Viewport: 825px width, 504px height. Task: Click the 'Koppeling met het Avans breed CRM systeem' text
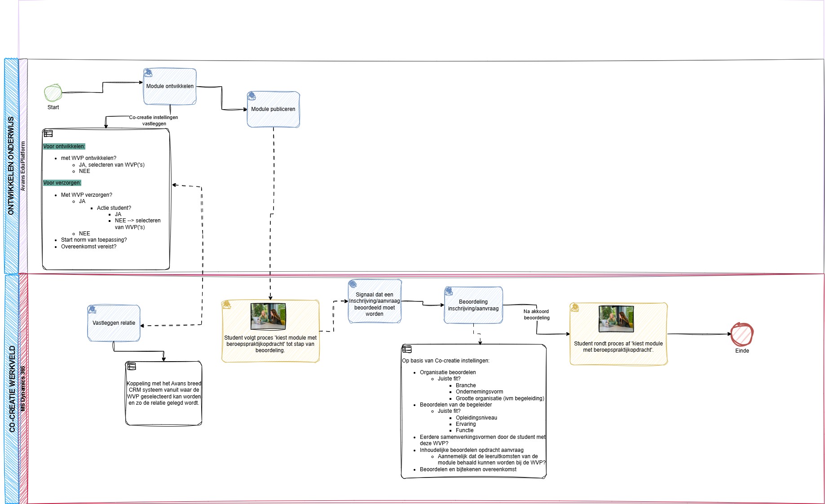(x=164, y=393)
